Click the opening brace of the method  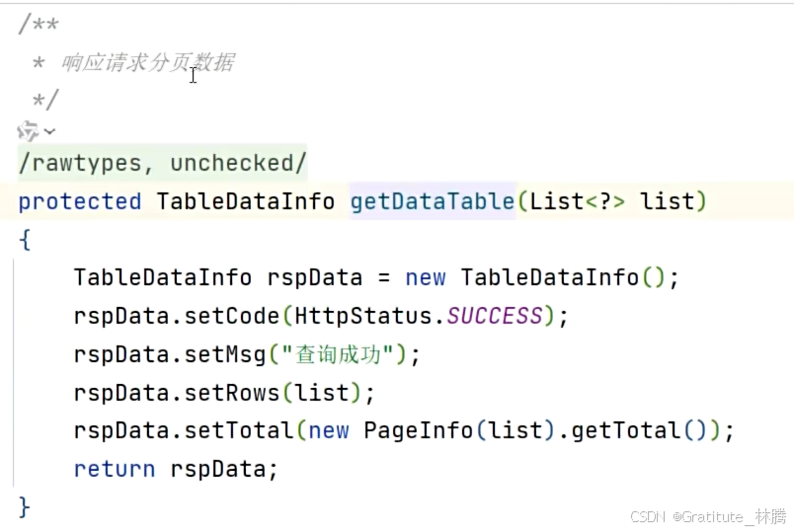point(25,240)
